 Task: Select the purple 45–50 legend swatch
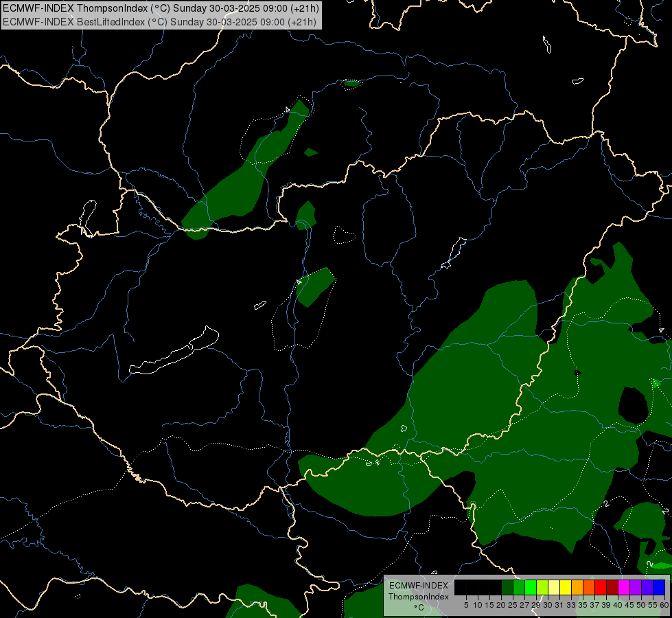(x=636, y=587)
